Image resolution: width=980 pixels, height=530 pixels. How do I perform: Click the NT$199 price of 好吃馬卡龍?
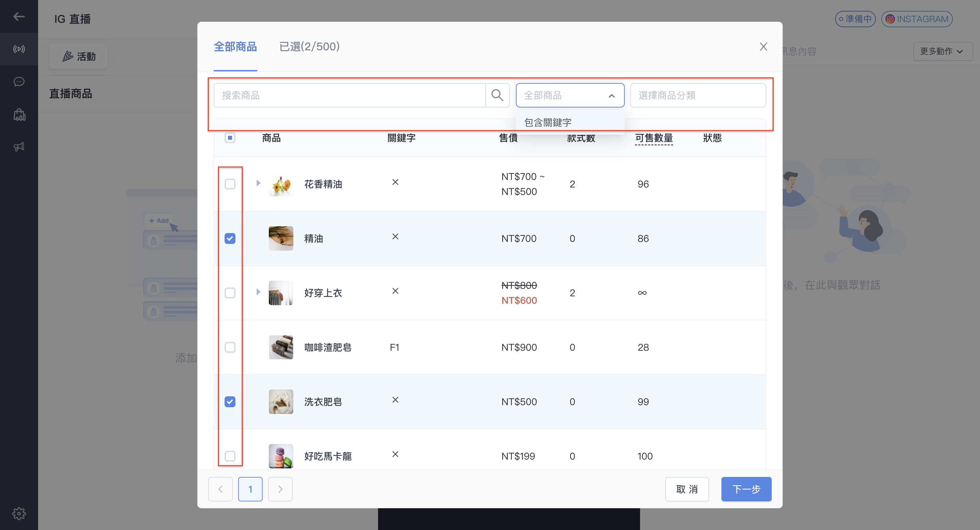click(518, 456)
